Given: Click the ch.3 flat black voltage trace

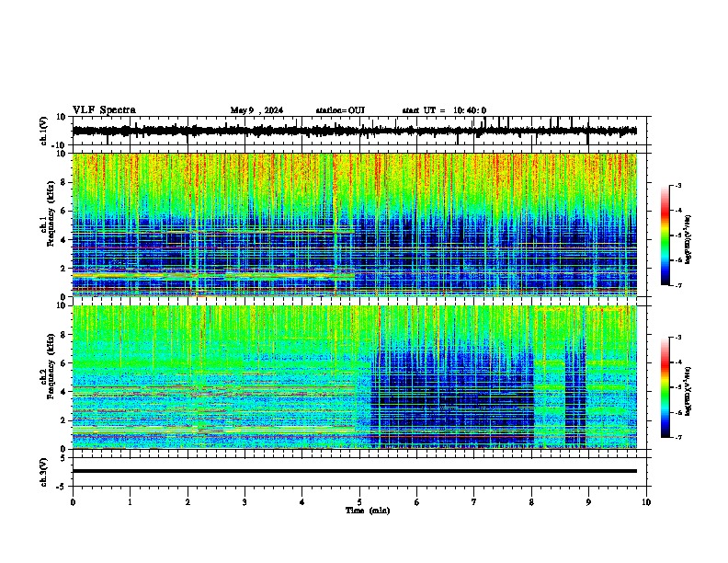Looking at the screenshot, I should coord(355,471).
